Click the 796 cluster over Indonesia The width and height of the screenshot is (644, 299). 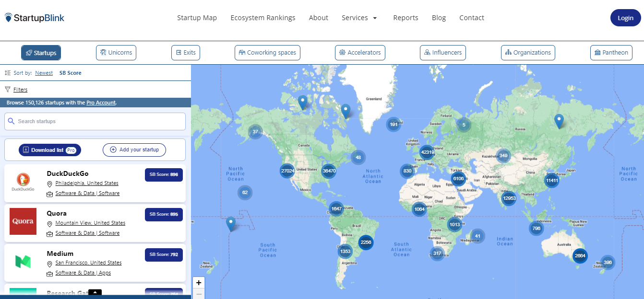[x=536, y=229]
